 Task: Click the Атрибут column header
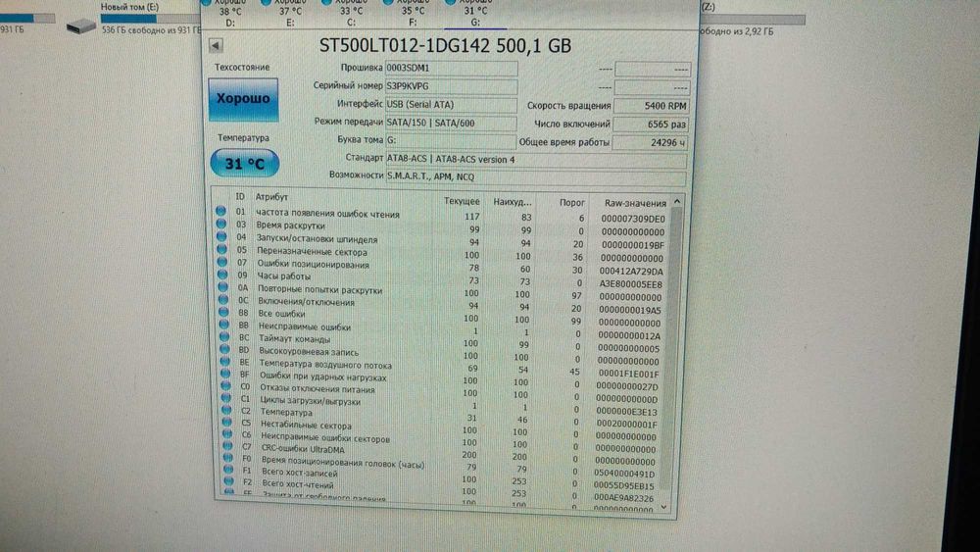point(271,197)
